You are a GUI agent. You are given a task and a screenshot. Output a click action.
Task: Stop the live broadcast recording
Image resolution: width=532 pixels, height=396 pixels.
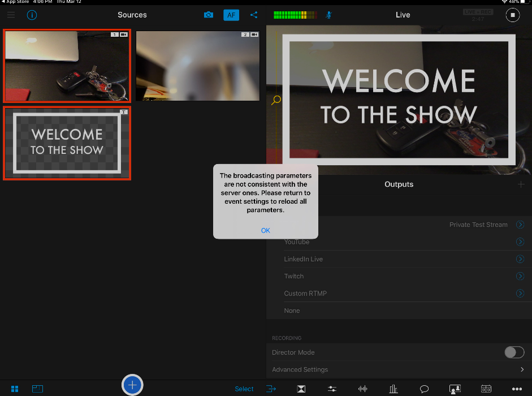pos(512,15)
